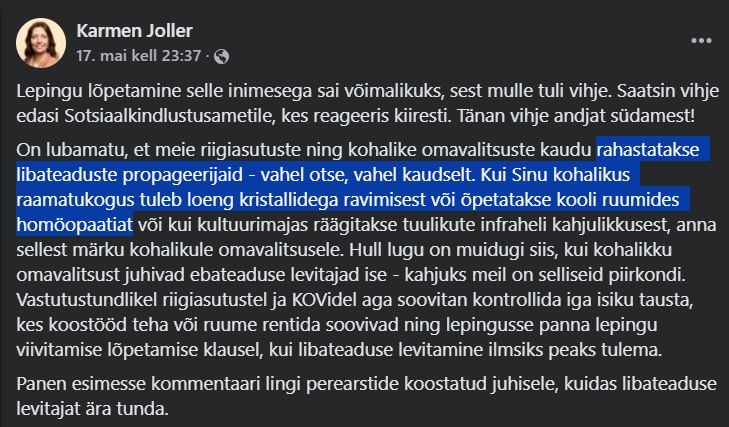The height and width of the screenshot is (427, 729).
Task: Open the post options three-dot menu
Action: (701, 41)
